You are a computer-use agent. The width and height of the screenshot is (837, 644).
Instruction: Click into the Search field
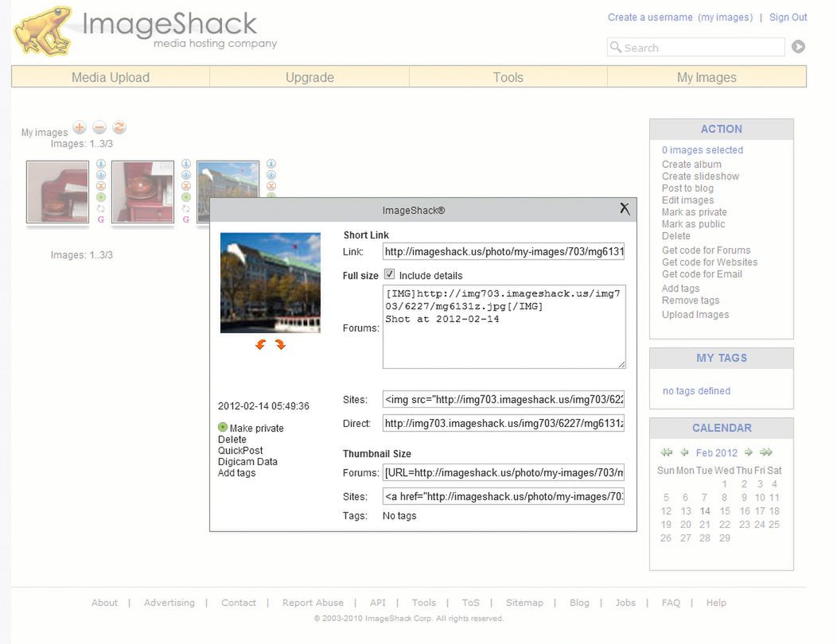(696, 48)
